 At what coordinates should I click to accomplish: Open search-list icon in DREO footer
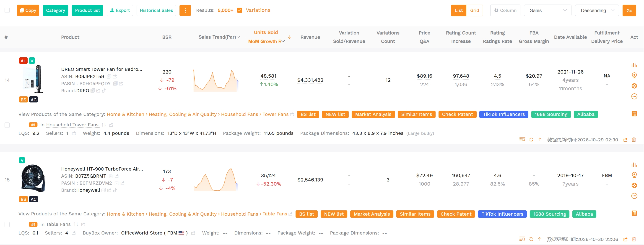click(x=522, y=140)
